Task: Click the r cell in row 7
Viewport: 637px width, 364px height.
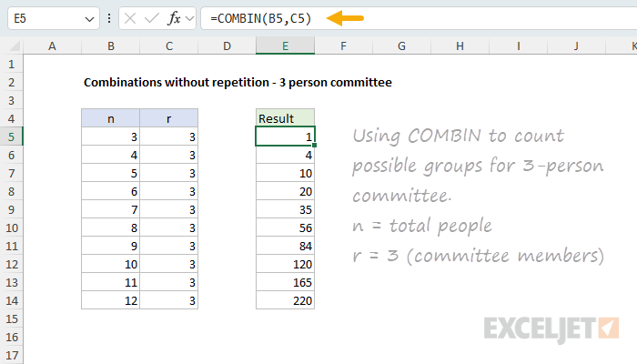Action: (169, 174)
